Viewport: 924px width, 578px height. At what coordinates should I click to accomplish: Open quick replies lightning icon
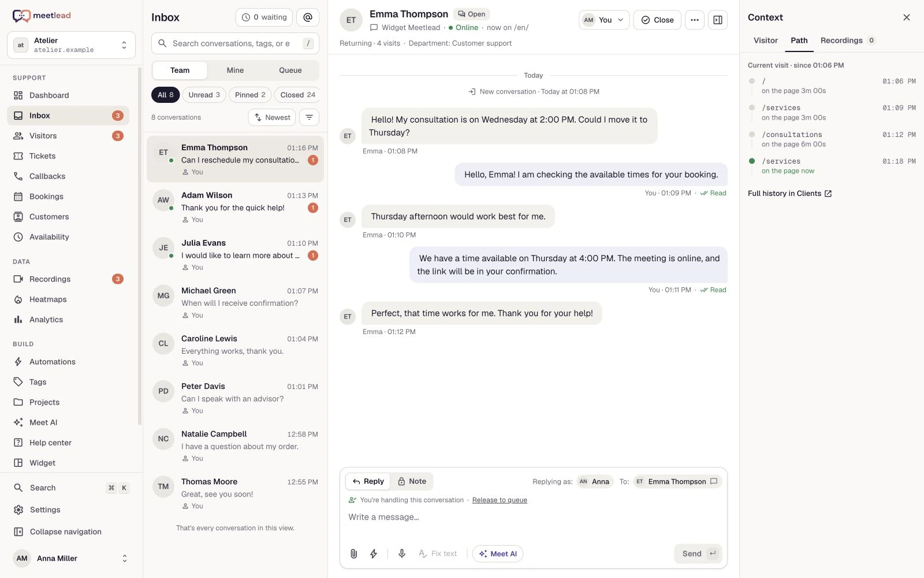click(x=374, y=554)
